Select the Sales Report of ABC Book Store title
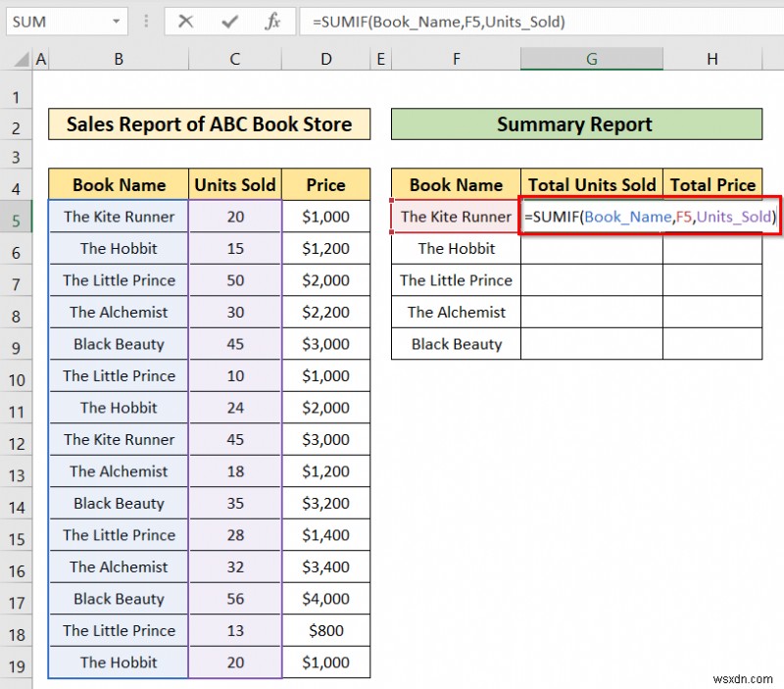 point(209,124)
